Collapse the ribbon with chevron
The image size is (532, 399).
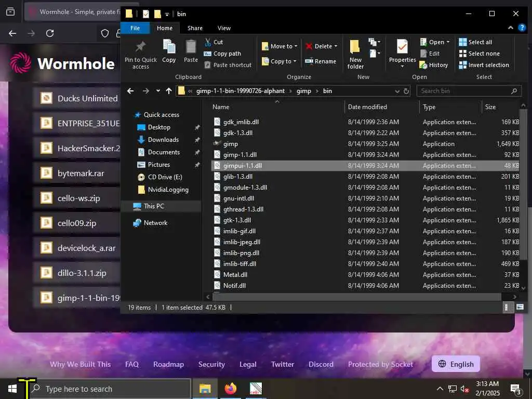510,28
